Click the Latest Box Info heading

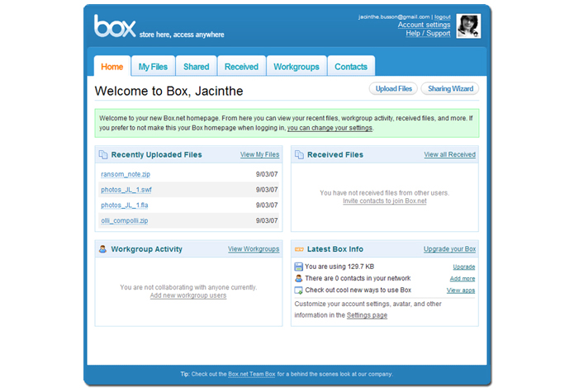(x=335, y=249)
